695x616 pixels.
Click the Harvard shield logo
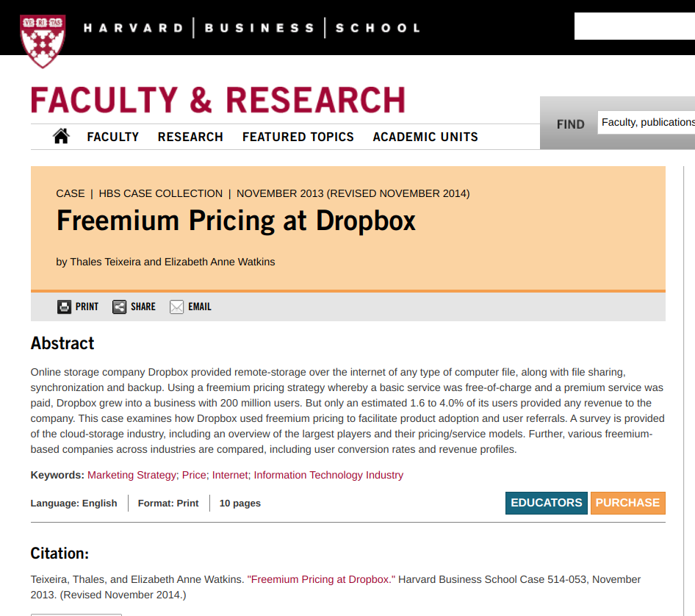click(43, 41)
